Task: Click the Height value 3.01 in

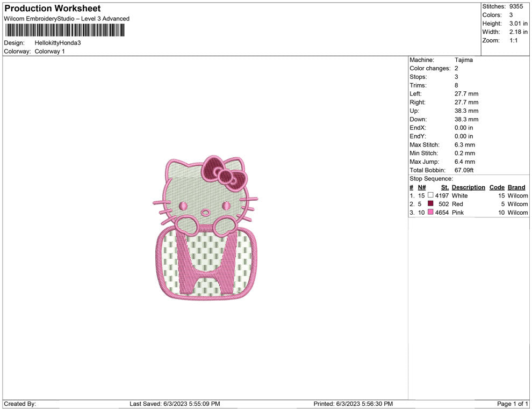Action: [519, 24]
